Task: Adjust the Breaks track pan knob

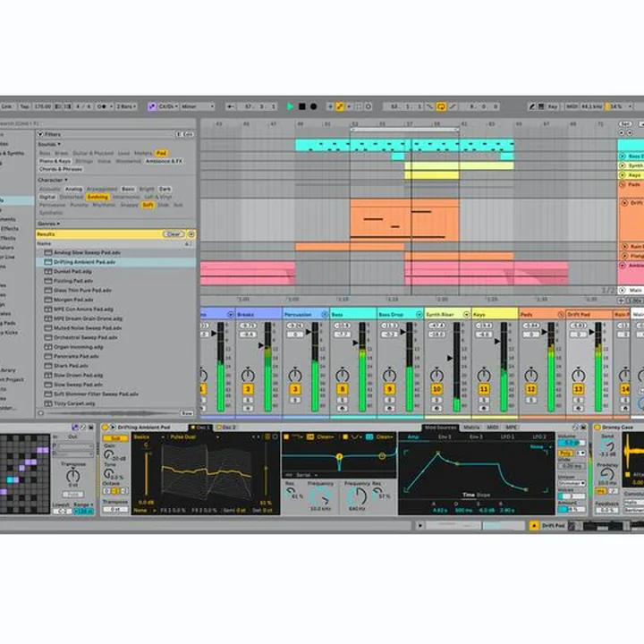Action: tap(248, 375)
